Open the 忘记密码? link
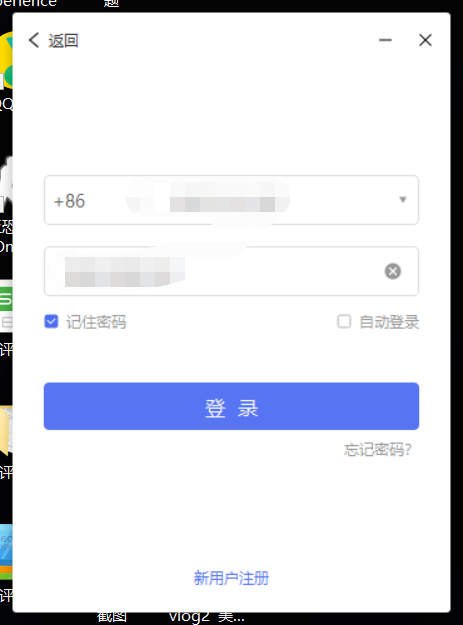The image size is (463, 625). (x=378, y=450)
